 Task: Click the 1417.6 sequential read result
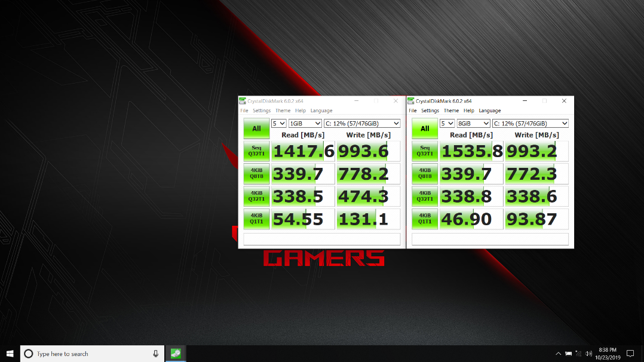click(303, 151)
